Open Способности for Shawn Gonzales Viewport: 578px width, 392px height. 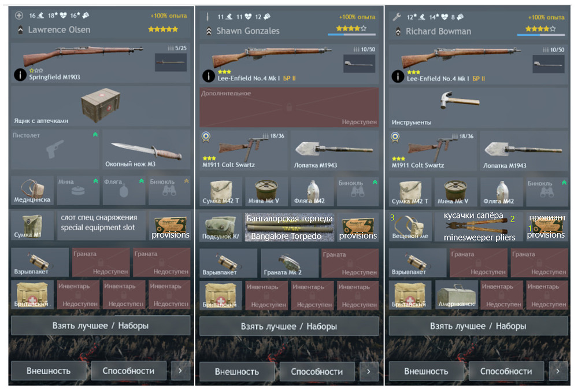tap(317, 371)
